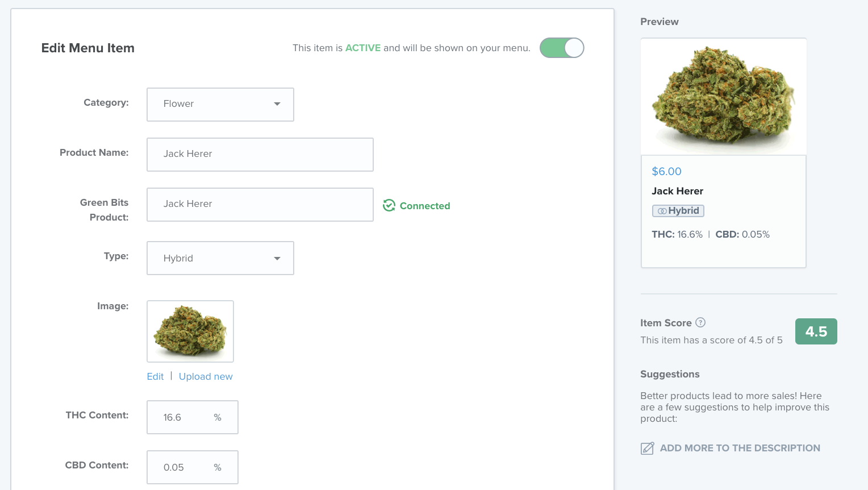Click the $6.00 price in the preview
The image size is (868, 490).
tap(667, 171)
